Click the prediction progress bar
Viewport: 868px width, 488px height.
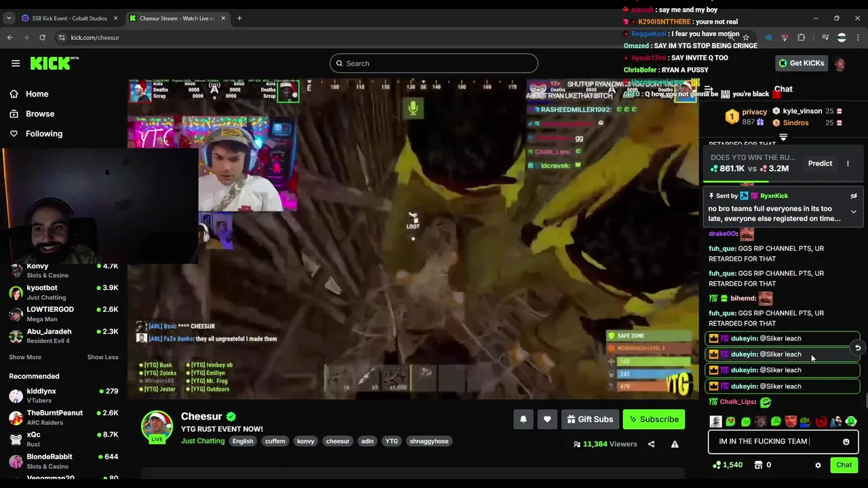783,182
